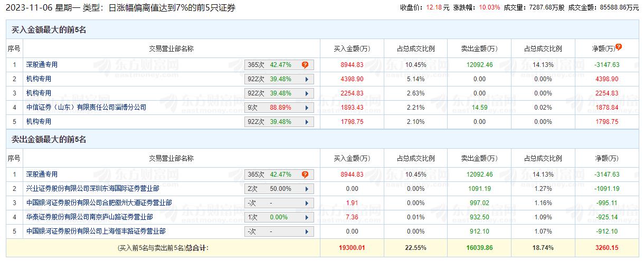Select net amount -912.10
This screenshot has height=261, width=644.
607,231
